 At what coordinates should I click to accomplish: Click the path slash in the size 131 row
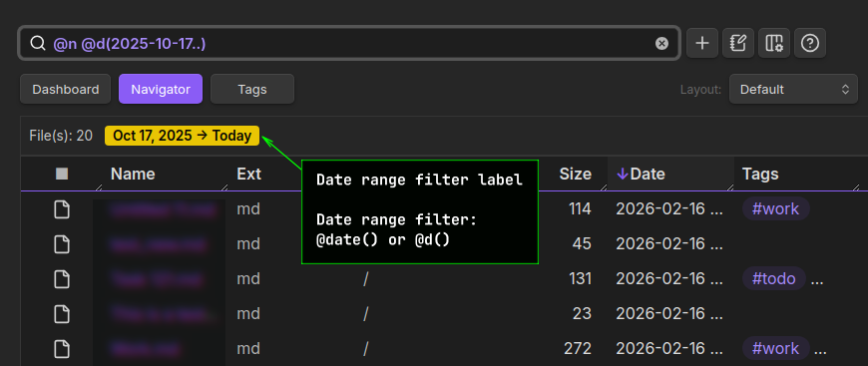[366, 279]
